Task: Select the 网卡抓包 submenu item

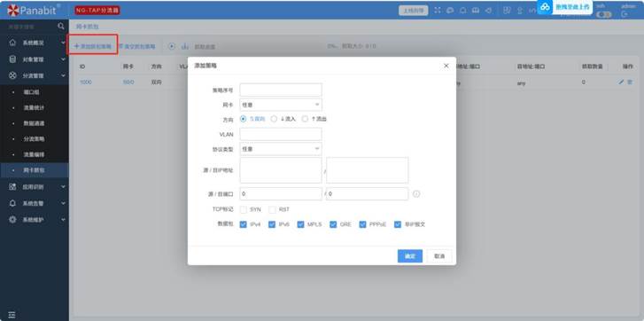Action: coord(35,170)
